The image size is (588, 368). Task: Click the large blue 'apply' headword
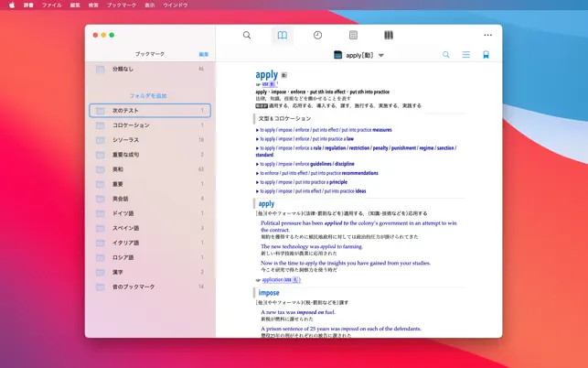267,74
